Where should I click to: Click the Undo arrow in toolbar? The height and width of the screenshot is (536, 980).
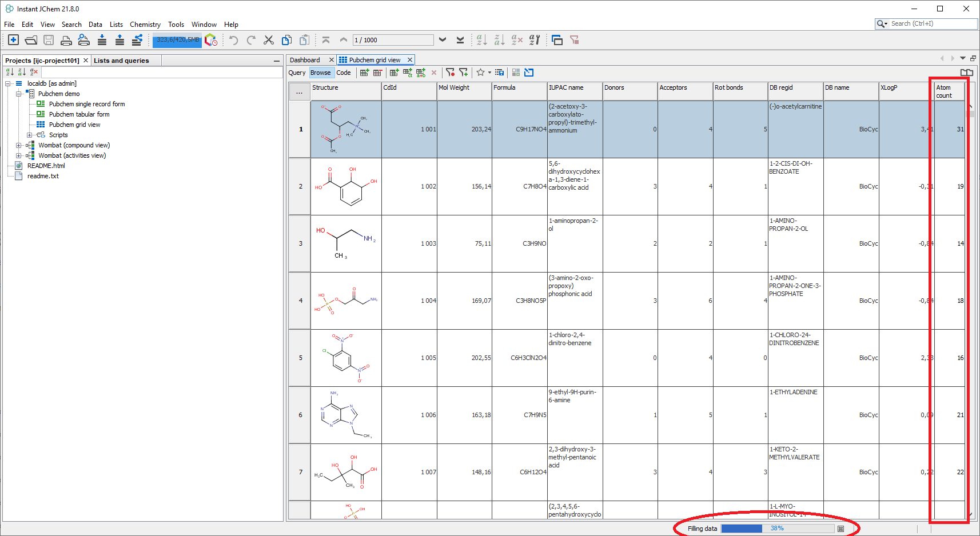click(233, 40)
